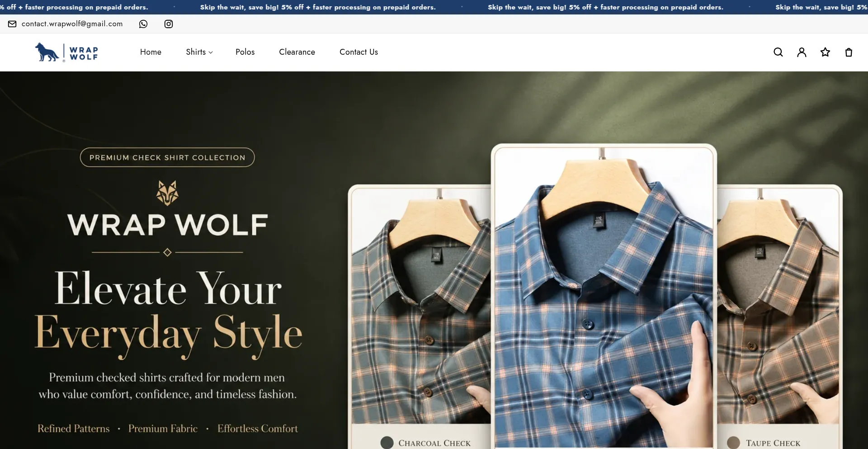The height and width of the screenshot is (449, 868).
Task: Click the large 'WRAP WOLF' hero title
Action: pos(168,225)
